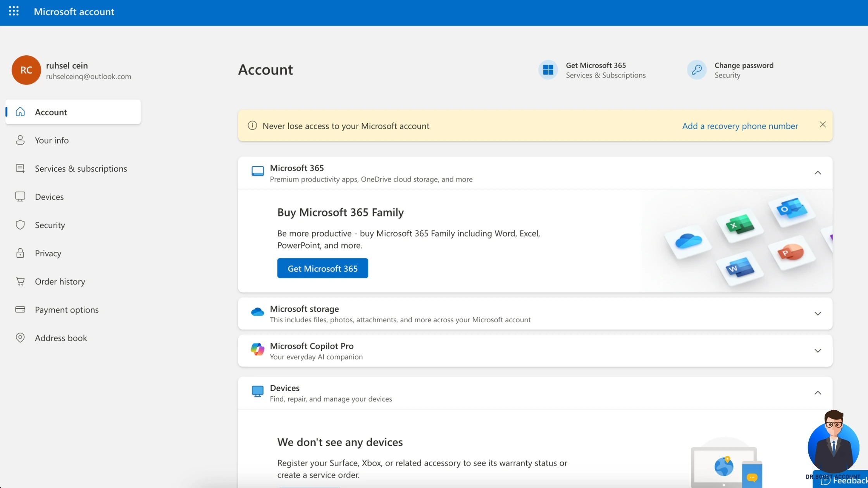The image size is (868, 488).
Task: Click the Payment options card icon
Action: click(20, 310)
